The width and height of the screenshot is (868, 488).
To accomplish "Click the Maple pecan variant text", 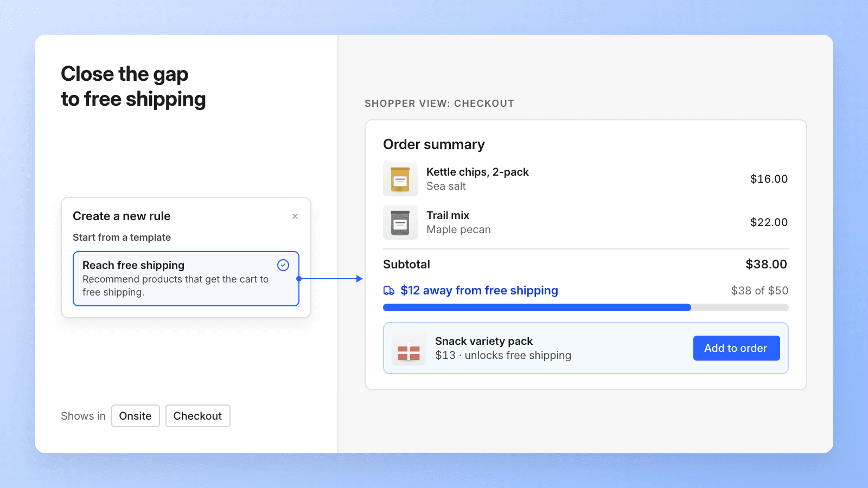I will click(x=458, y=229).
